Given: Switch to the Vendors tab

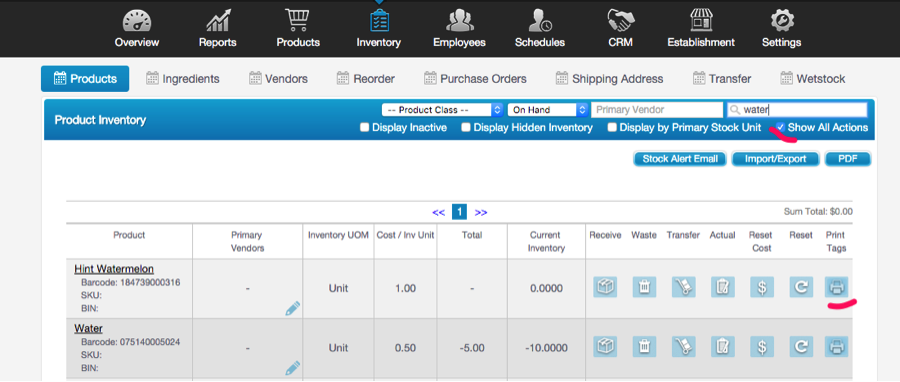Looking at the screenshot, I should (x=278, y=79).
